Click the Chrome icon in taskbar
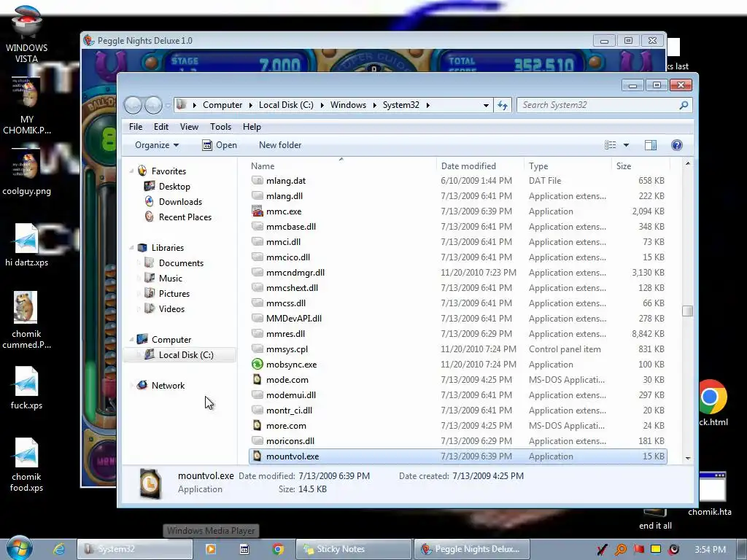Screen dimensions: 747x560 (278, 549)
